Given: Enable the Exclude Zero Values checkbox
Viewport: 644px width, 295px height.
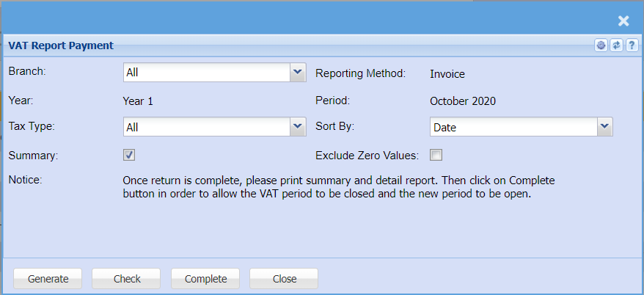Looking at the screenshot, I should [436, 155].
